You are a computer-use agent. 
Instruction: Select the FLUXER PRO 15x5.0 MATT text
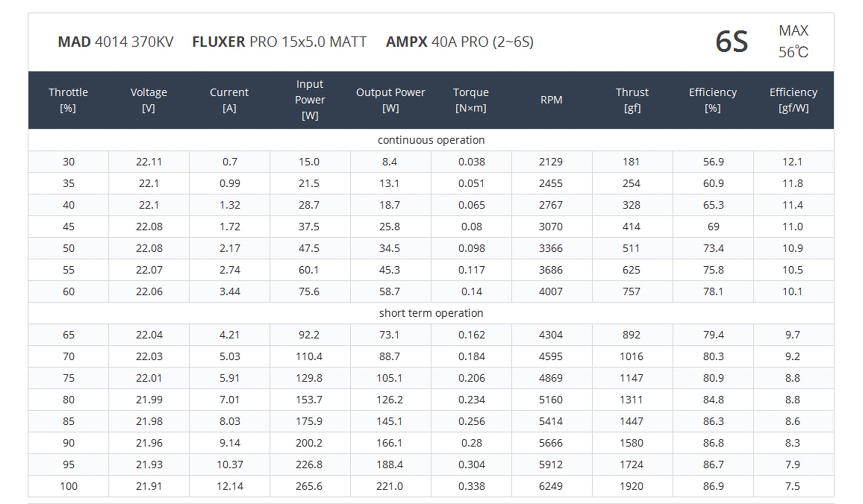pos(279,42)
